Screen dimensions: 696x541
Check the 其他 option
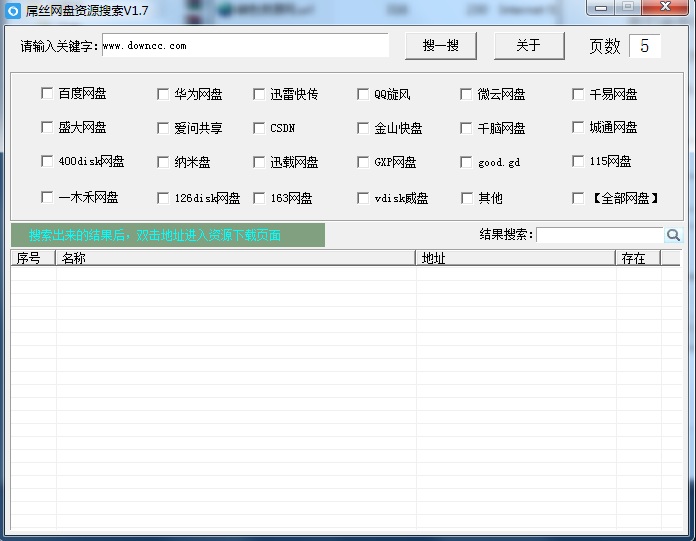[467, 198]
